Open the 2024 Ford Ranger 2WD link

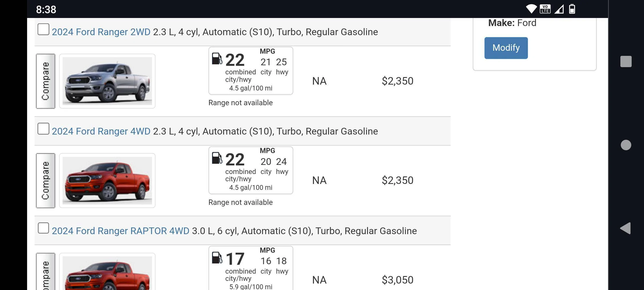101,32
